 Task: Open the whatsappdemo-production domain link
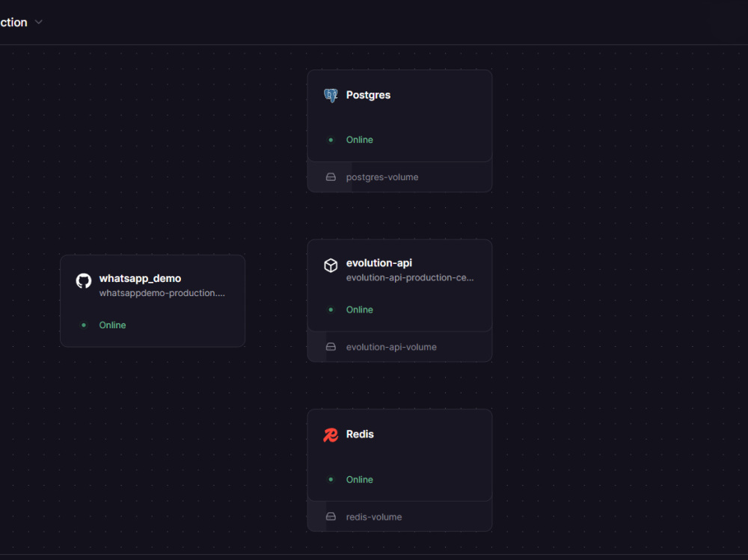(x=162, y=293)
